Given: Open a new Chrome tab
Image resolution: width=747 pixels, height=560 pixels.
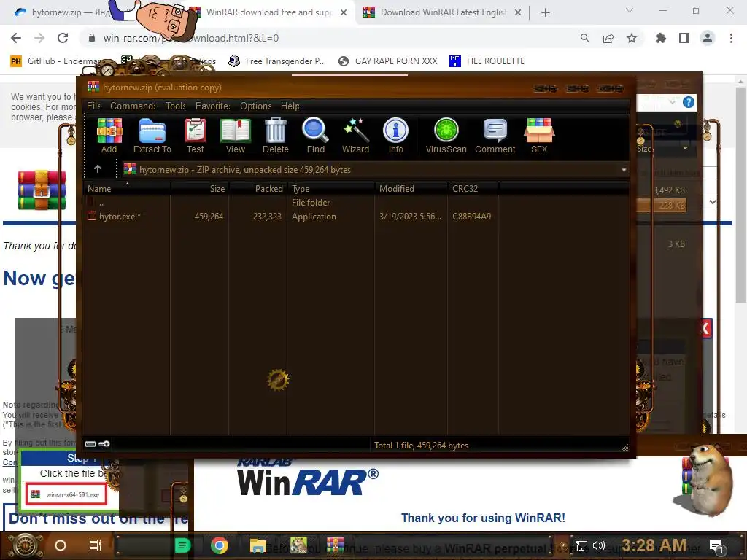Looking at the screenshot, I should (546, 12).
